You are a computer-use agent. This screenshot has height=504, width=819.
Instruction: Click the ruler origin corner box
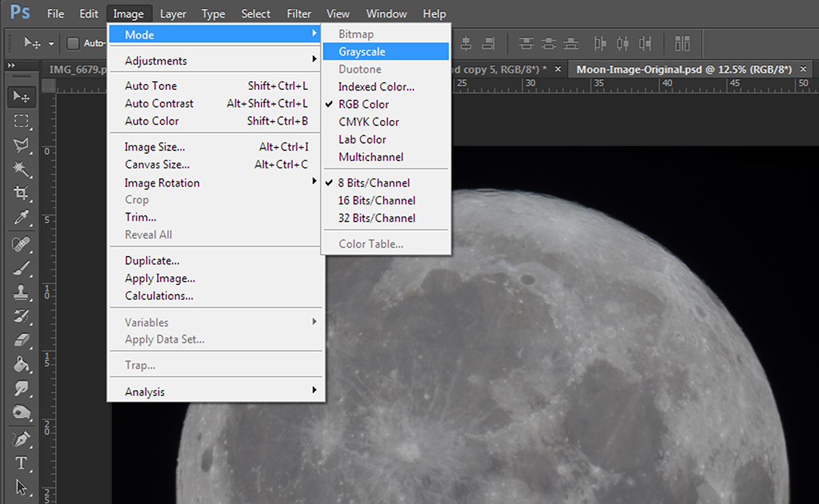48,85
